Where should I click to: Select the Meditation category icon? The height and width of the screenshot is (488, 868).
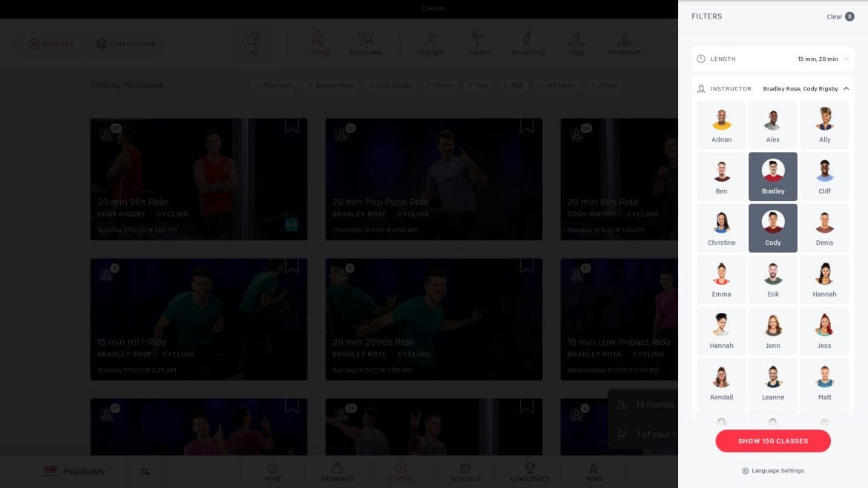[x=625, y=39]
